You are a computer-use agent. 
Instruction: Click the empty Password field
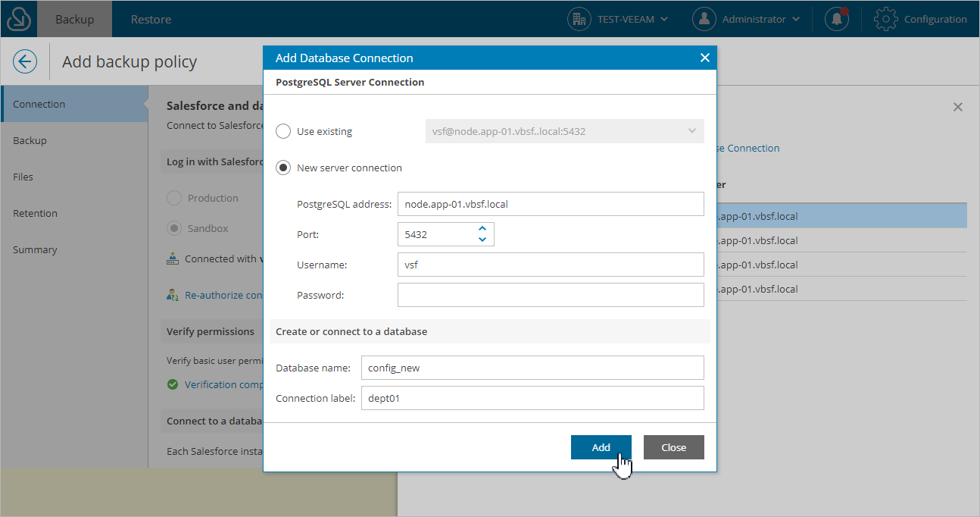point(551,295)
